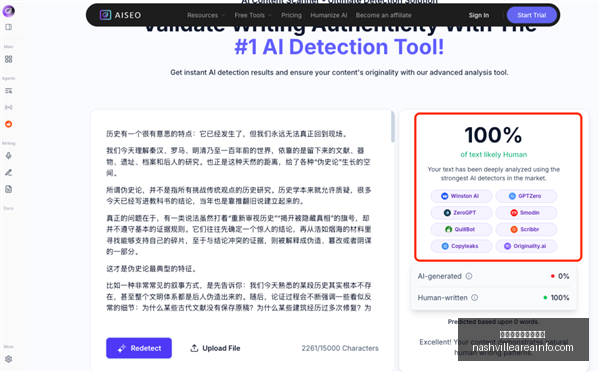
Task: Open the purple app logo in the sidebar
Action: (x=8, y=11)
